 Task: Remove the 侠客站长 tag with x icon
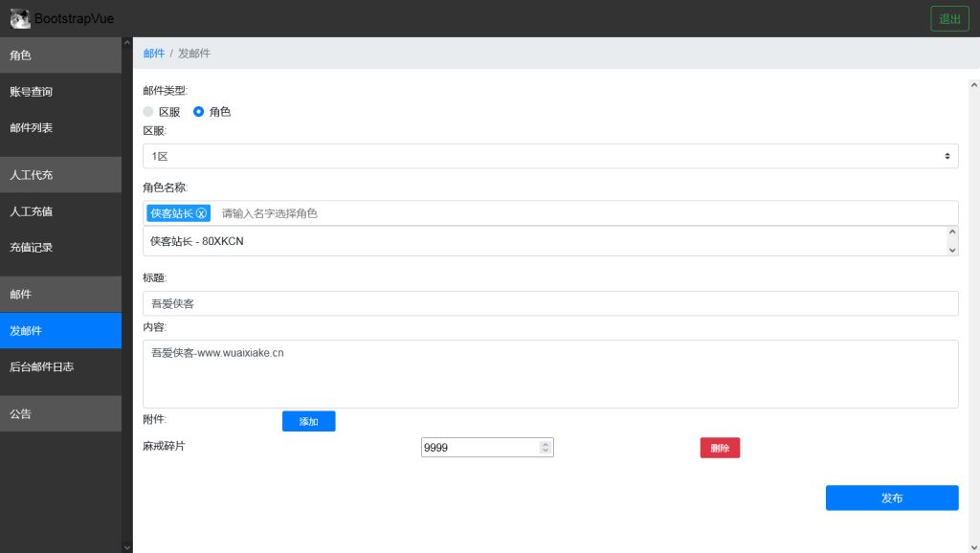pos(201,213)
